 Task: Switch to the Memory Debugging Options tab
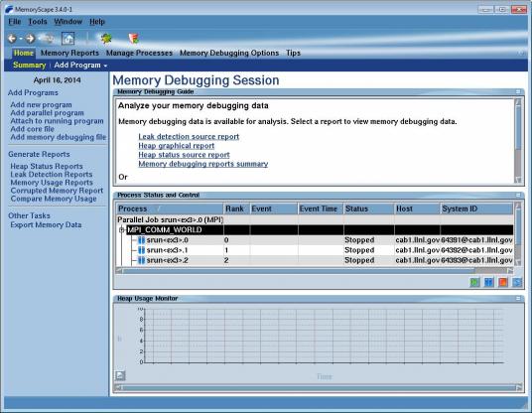click(229, 53)
